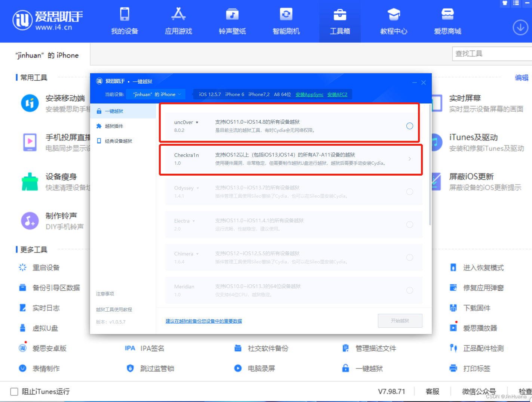The height and width of the screenshot is (402, 532).
Task: Click 进入恢复模式 tool
Action: click(477, 268)
